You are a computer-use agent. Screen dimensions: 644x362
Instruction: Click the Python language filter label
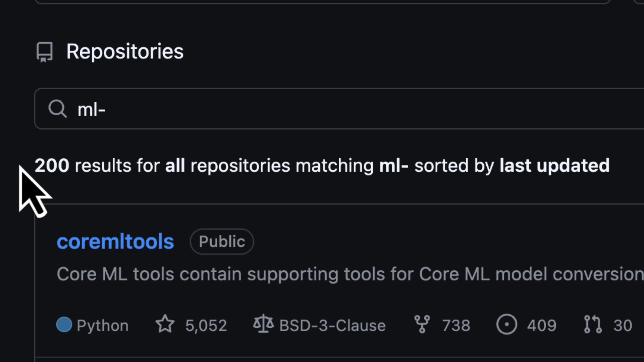click(x=102, y=324)
